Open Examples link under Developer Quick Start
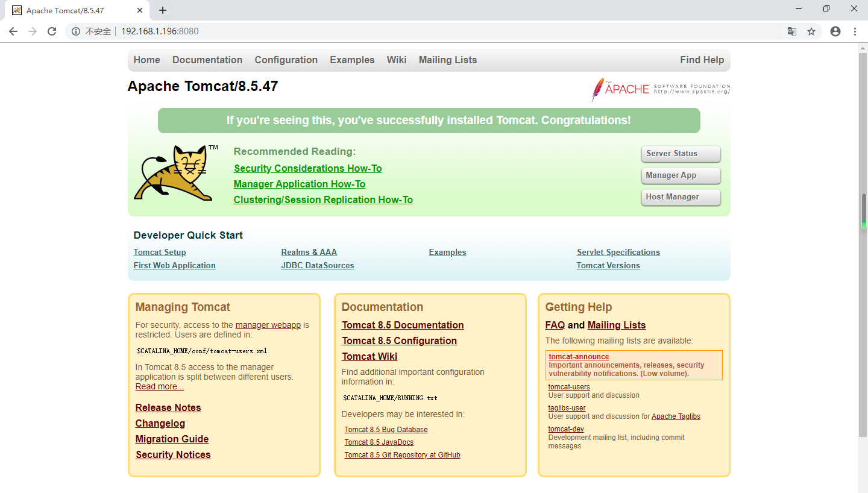 [448, 252]
